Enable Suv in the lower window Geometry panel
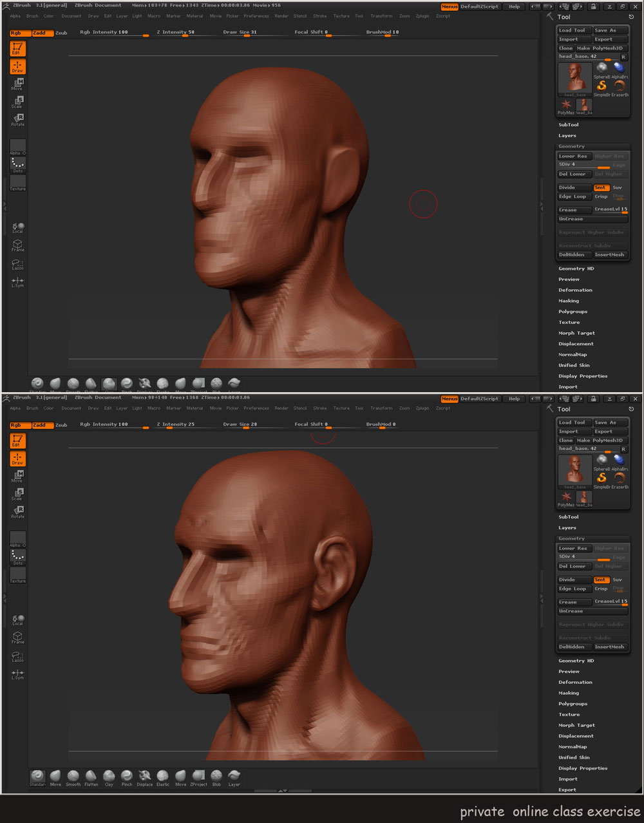This screenshot has height=823, width=644. [618, 580]
